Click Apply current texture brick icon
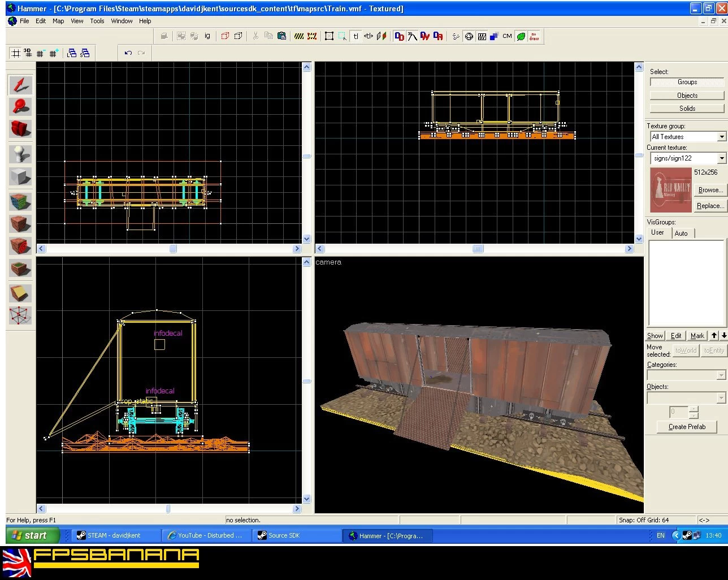 coord(20,224)
